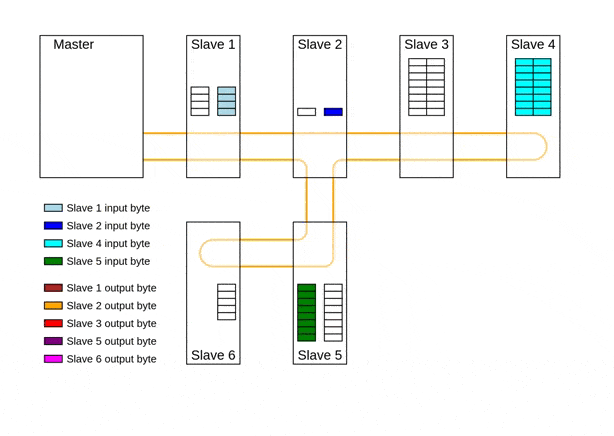
Task: Click the white byte block in Slave 2
Action: pyautogui.click(x=306, y=112)
